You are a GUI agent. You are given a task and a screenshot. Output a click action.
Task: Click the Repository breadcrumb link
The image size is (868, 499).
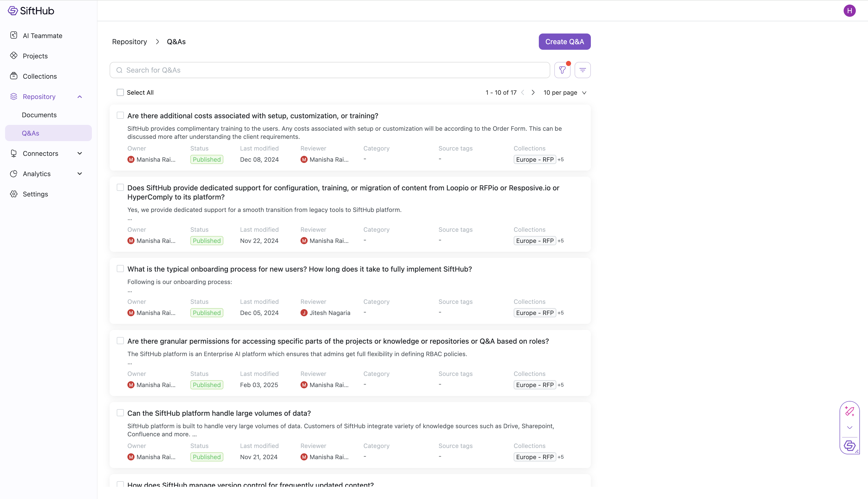(129, 41)
